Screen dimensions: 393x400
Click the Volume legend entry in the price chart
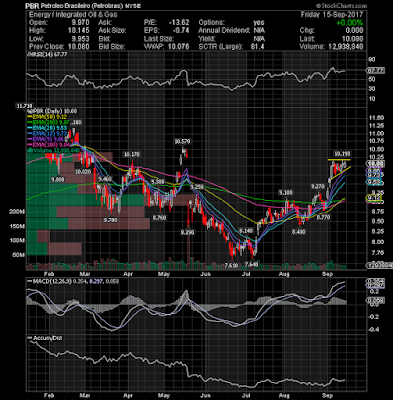53,151
